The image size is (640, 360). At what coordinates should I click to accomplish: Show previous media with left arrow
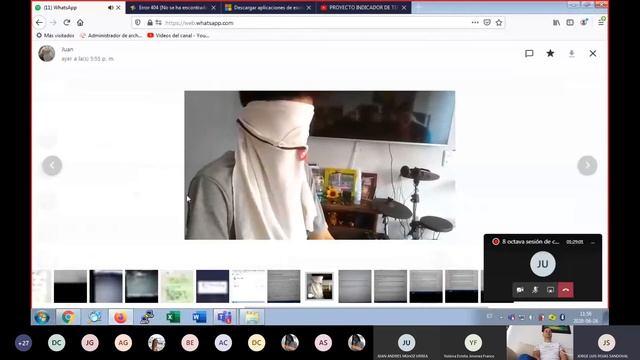[x=52, y=165]
